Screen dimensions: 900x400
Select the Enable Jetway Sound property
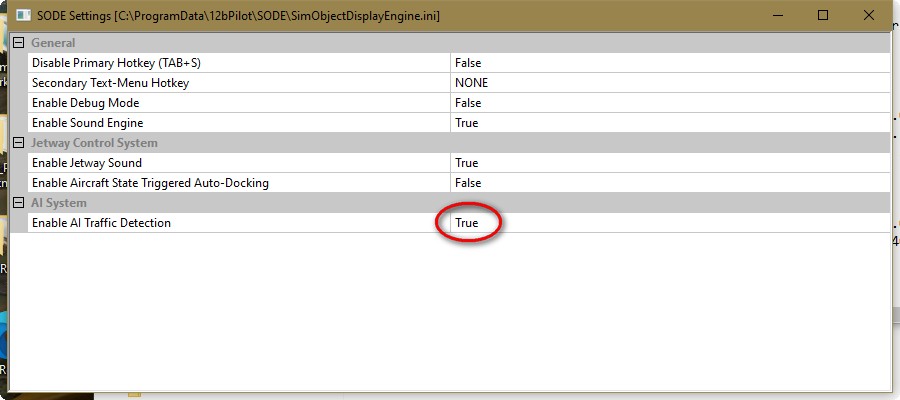239,162
